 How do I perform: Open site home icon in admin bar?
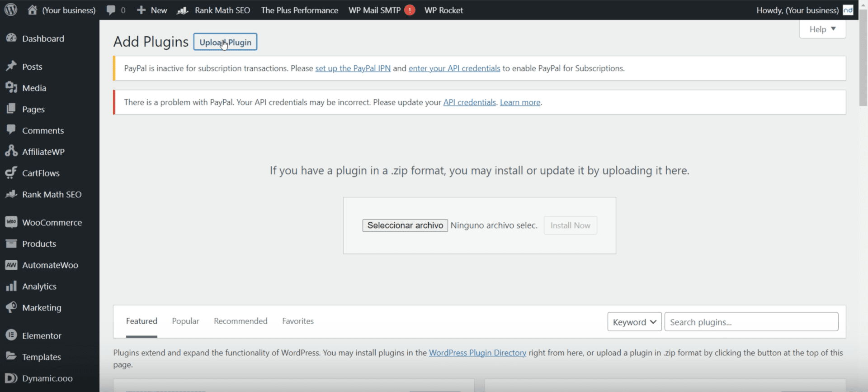coord(32,10)
